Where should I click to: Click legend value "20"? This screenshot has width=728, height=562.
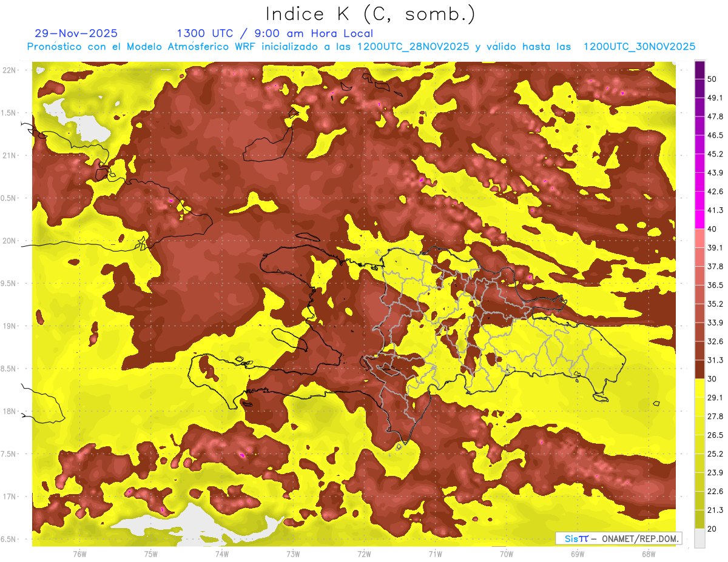pos(712,529)
